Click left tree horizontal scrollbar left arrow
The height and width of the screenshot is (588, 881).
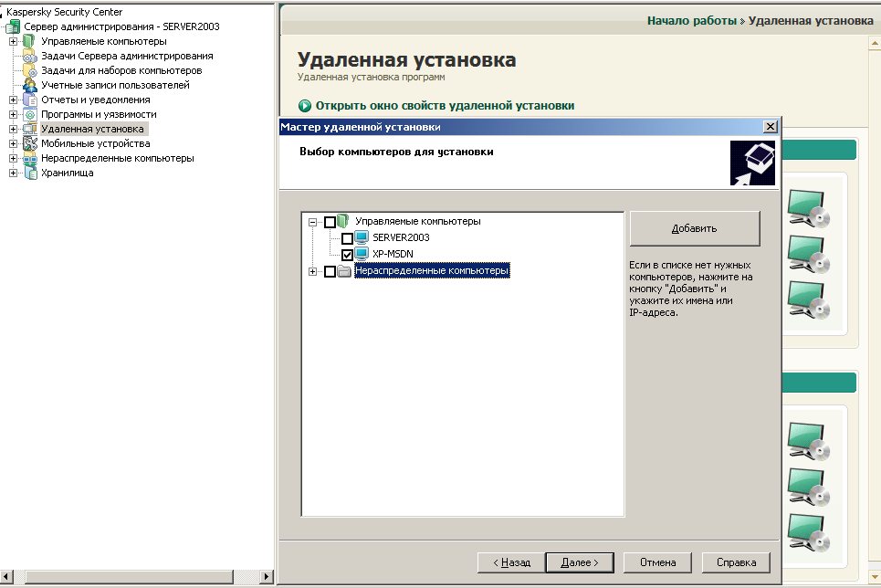tap(6, 576)
